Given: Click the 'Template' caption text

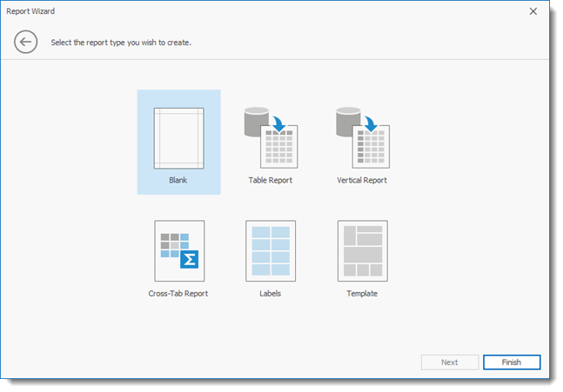Looking at the screenshot, I should click(362, 294).
